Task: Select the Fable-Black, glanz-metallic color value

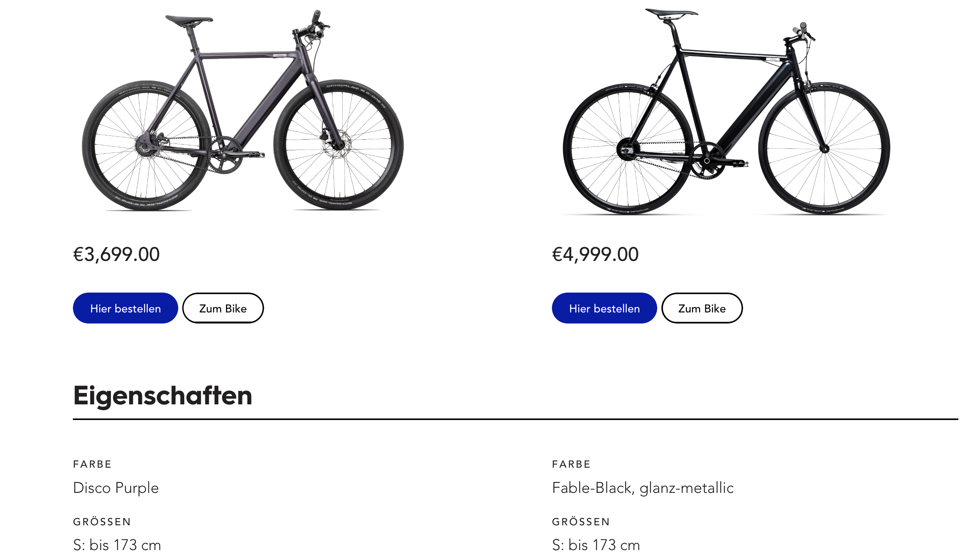Action: coord(643,488)
